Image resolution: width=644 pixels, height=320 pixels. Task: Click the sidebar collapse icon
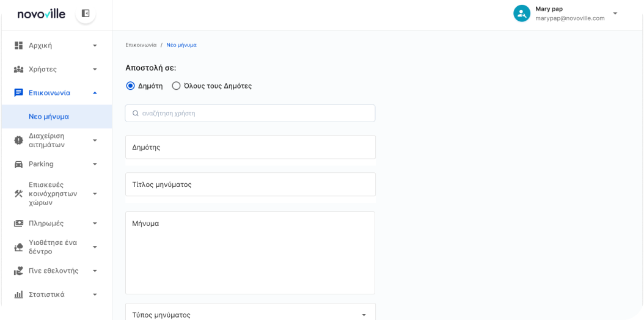tap(86, 13)
